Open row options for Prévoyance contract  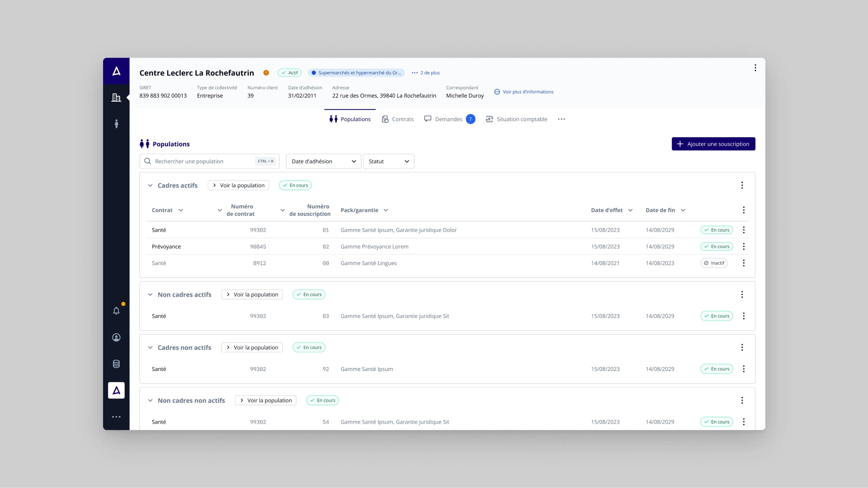pos(744,247)
